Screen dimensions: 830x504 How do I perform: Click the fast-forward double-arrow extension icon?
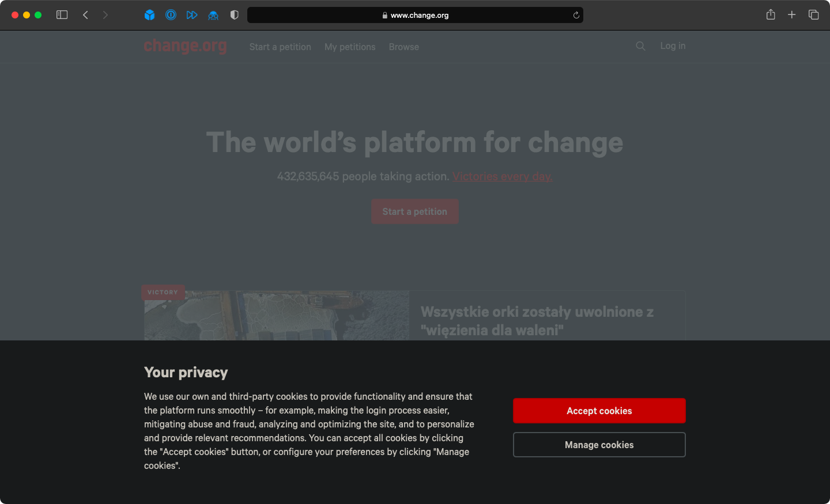point(192,15)
